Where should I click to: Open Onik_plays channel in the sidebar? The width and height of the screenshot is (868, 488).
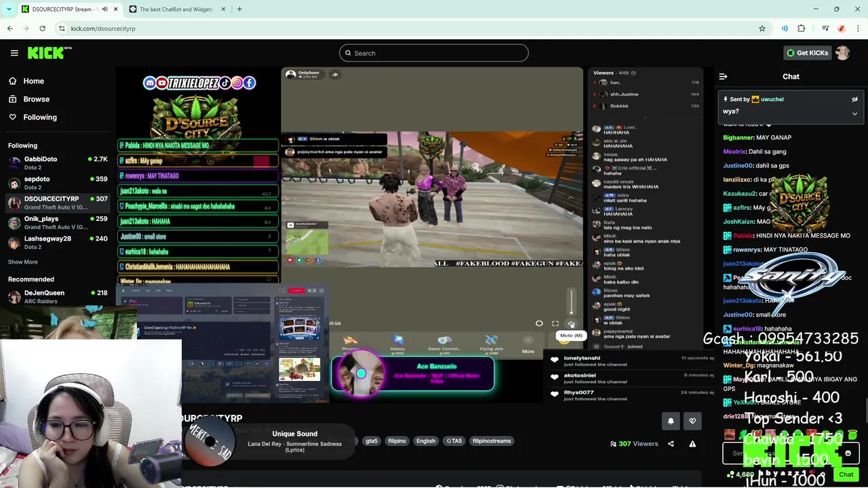[58, 222]
